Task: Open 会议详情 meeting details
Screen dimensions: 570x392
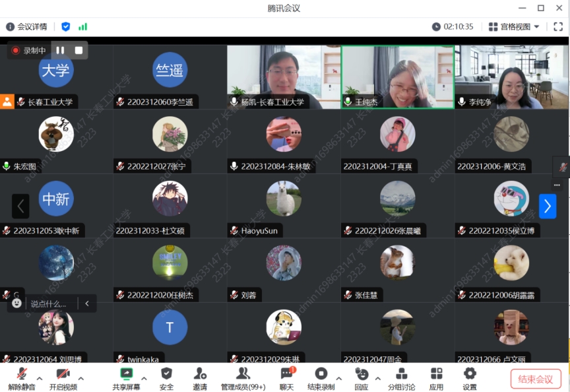Action: pyautogui.click(x=26, y=27)
